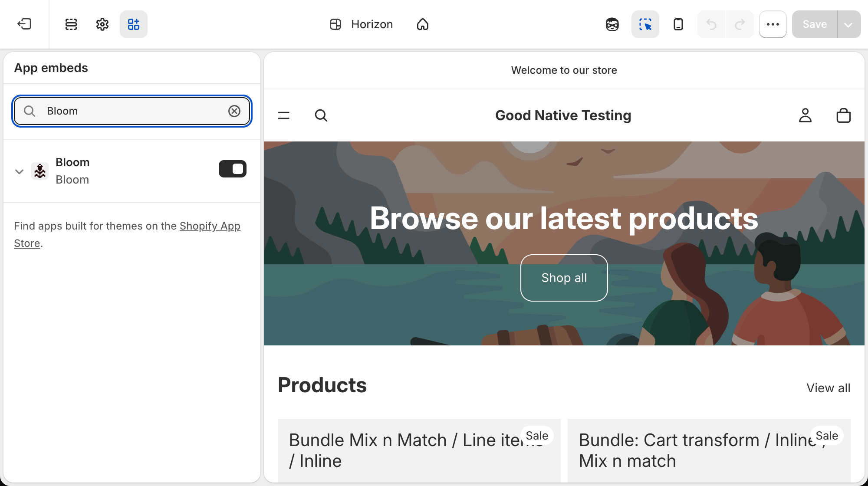The image size is (868, 486).
Task: Open the home page template selector
Action: pyautogui.click(x=423, y=24)
